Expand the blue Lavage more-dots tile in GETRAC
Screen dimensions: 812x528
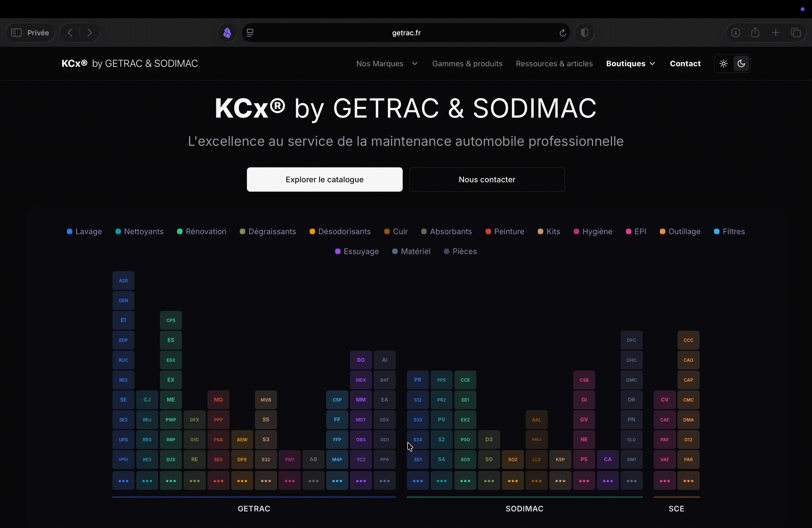tap(123, 481)
